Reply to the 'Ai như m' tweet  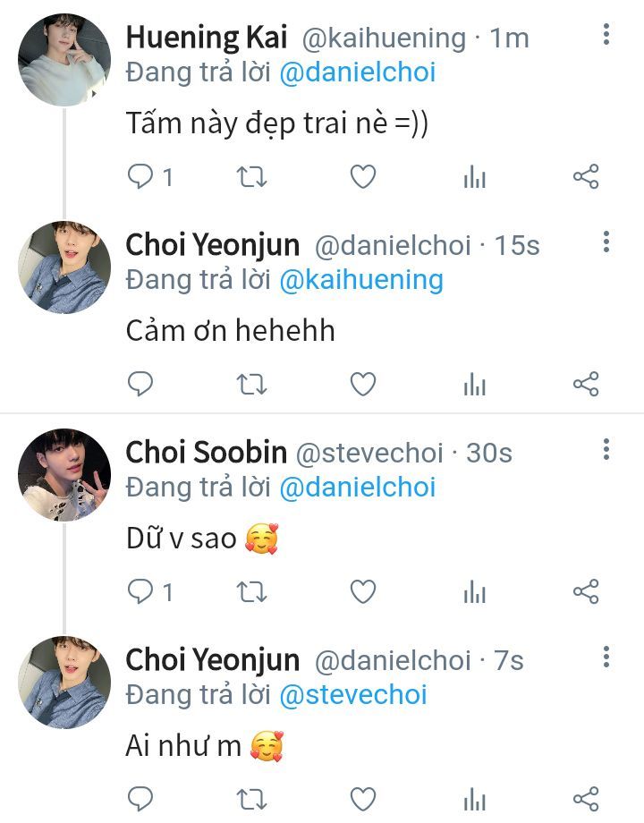pos(141,798)
